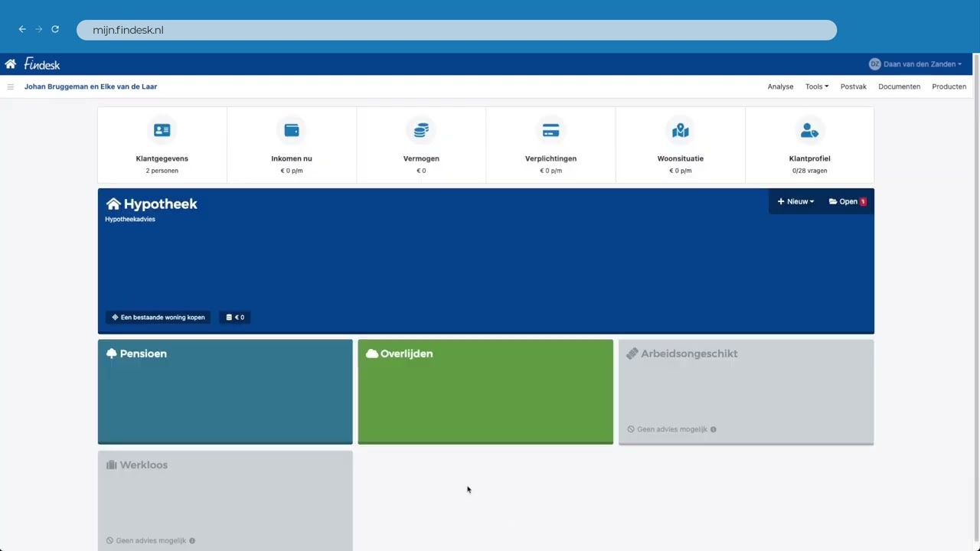The image size is (980, 551).
Task: Select the Verplichtingen label
Action: click(x=550, y=158)
